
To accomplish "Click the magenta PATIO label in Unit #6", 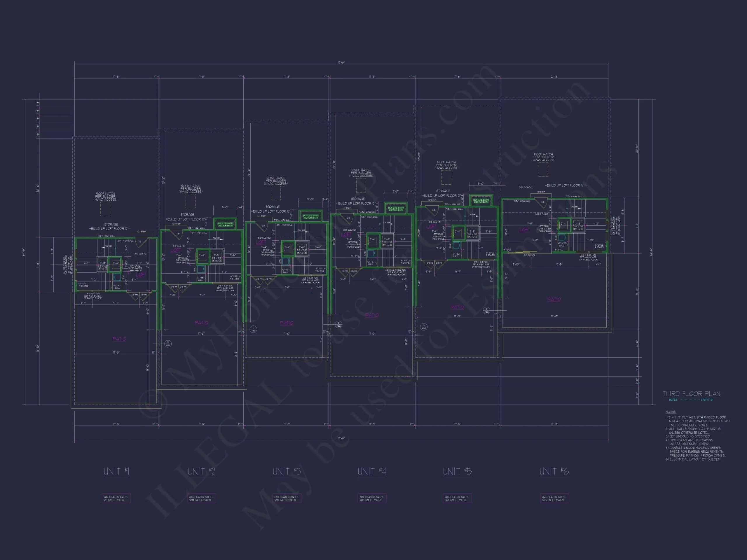I will coord(554,300).
